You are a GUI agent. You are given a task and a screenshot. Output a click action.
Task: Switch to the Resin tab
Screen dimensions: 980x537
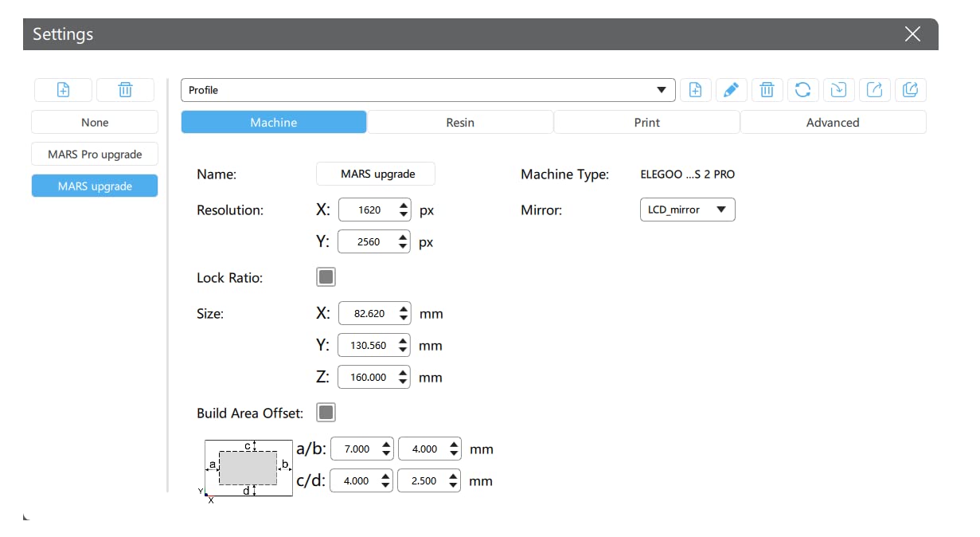pyautogui.click(x=460, y=123)
